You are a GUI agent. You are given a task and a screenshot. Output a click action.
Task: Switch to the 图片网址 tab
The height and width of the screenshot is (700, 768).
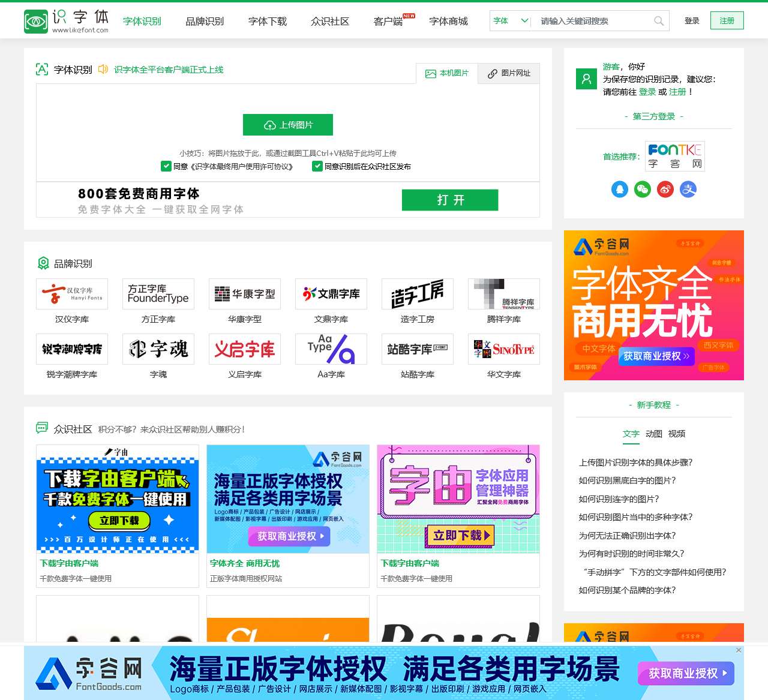[509, 73]
